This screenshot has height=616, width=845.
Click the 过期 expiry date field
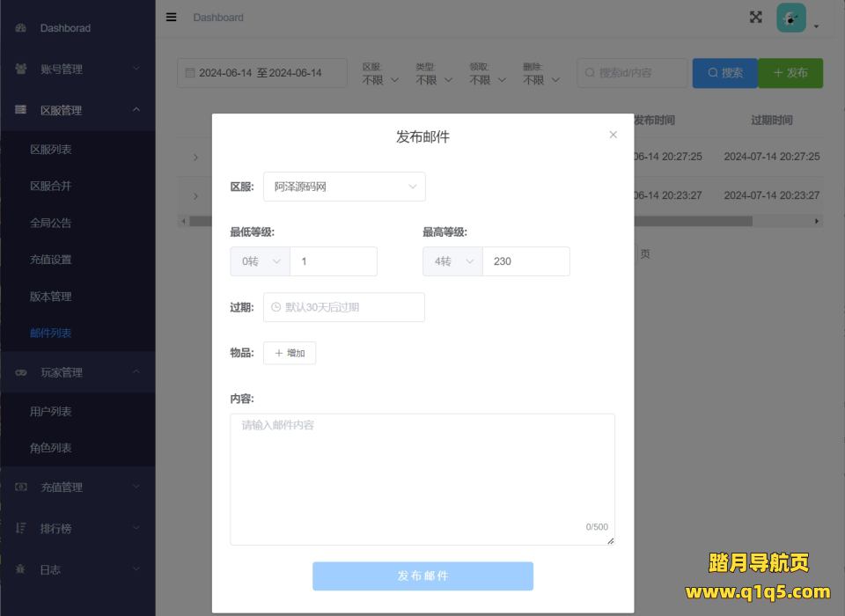344,307
